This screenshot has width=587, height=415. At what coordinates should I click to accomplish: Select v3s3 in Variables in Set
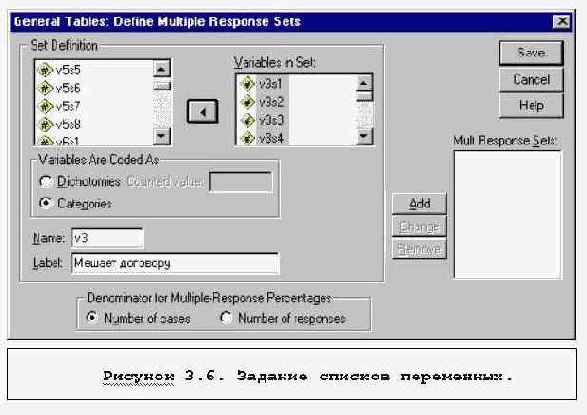pyautogui.click(x=271, y=120)
